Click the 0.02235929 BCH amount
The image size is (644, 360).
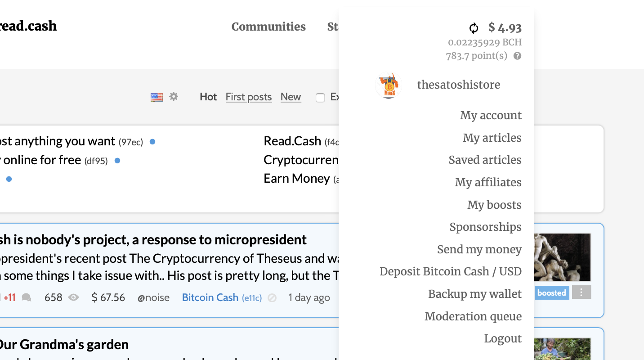click(485, 42)
